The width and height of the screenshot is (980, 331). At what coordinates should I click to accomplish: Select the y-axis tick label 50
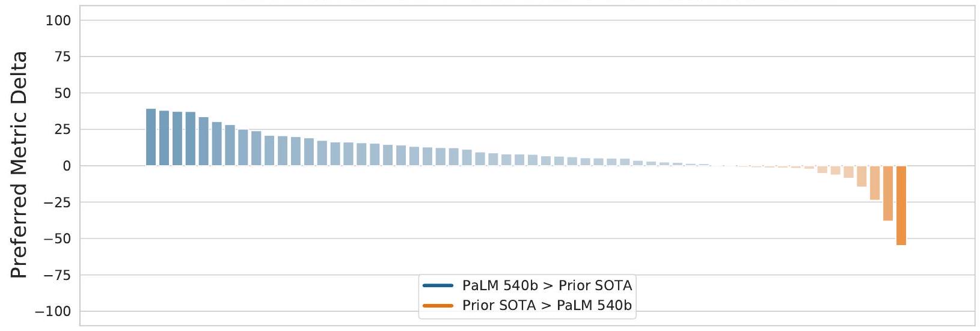point(62,93)
